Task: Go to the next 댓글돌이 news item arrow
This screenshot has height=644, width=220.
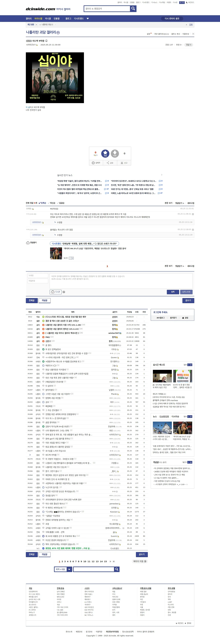Action: click(73, 258)
